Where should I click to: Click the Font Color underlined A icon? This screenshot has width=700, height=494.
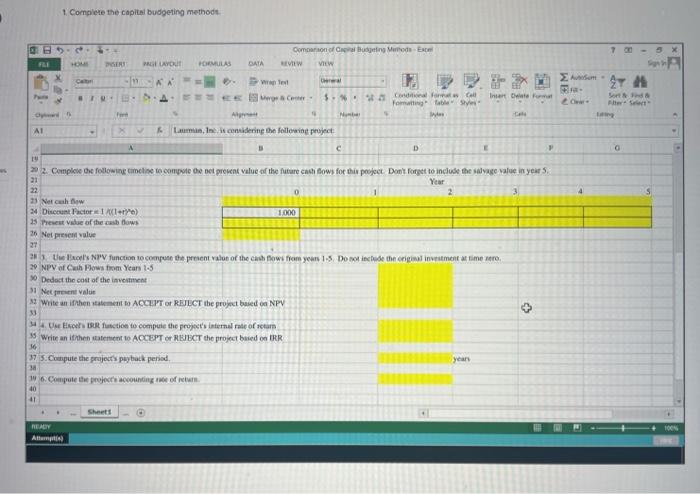point(164,98)
